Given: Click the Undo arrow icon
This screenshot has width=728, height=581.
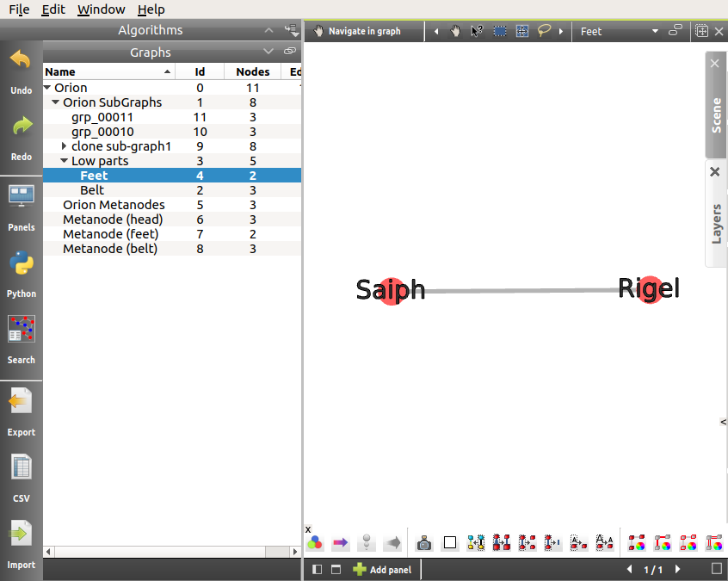Looking at the screenshot, I should (x=21, y=61).
